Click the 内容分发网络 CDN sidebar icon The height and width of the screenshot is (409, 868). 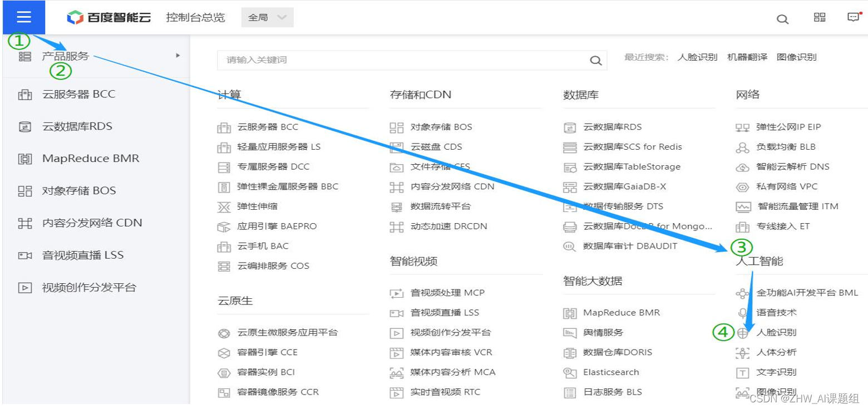coord(25,223)
